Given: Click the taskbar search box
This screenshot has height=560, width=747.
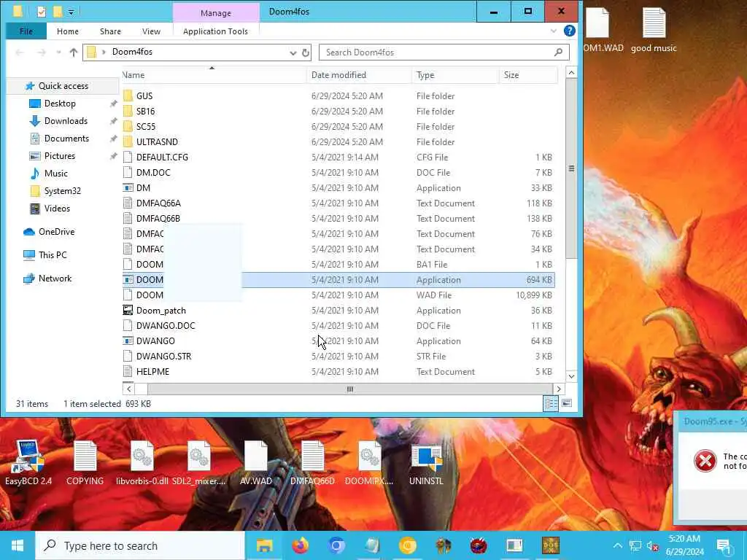Looking at the screenshot, I should pos(140,545).
